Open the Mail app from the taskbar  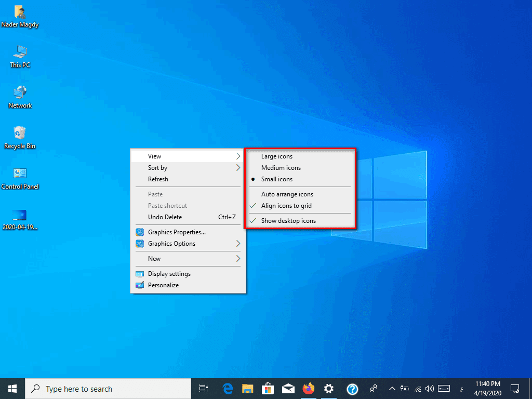(288, 389)
